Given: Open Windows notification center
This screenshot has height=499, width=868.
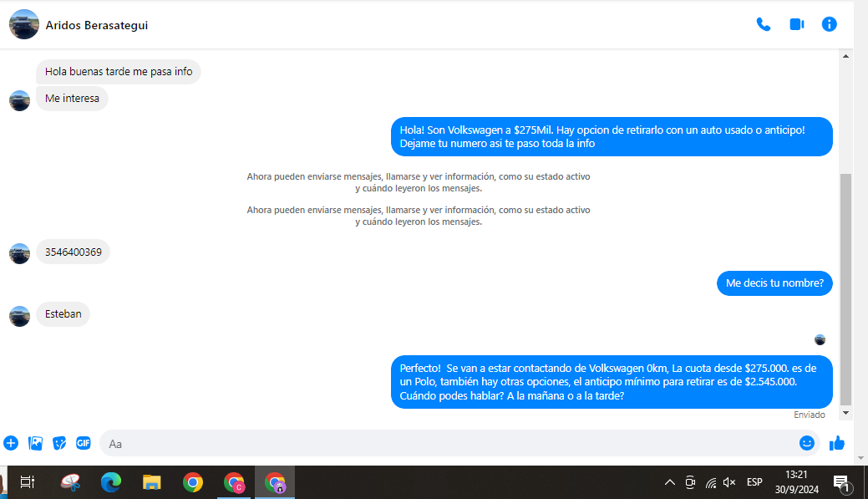Looking at the screenshot, I should click(841, 483).
